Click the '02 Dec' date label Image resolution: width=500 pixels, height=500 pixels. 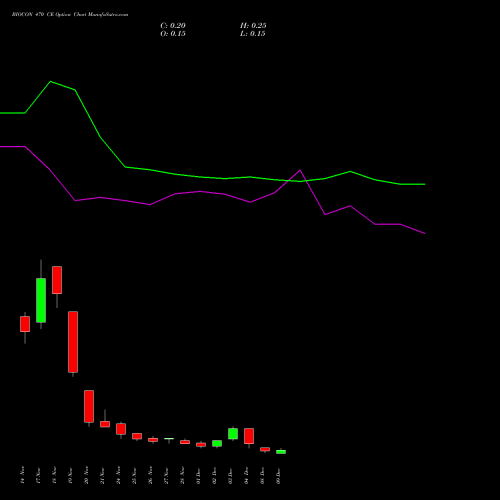click(214, 475)
